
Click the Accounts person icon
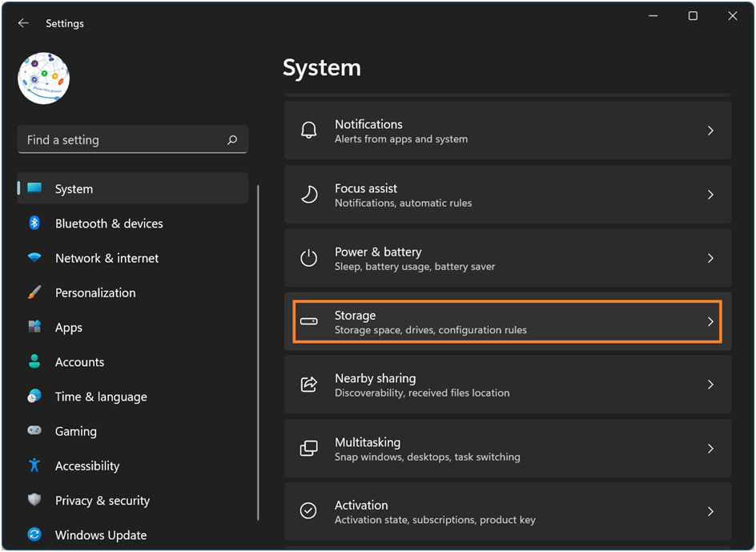tap(34, 361)
